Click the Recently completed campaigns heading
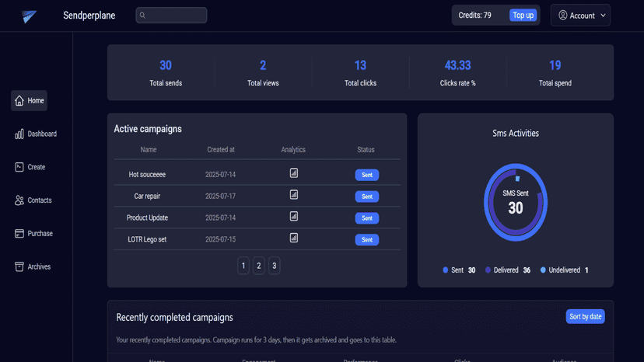The height and width of the screenshot is (362, 644). coord(174,317)
